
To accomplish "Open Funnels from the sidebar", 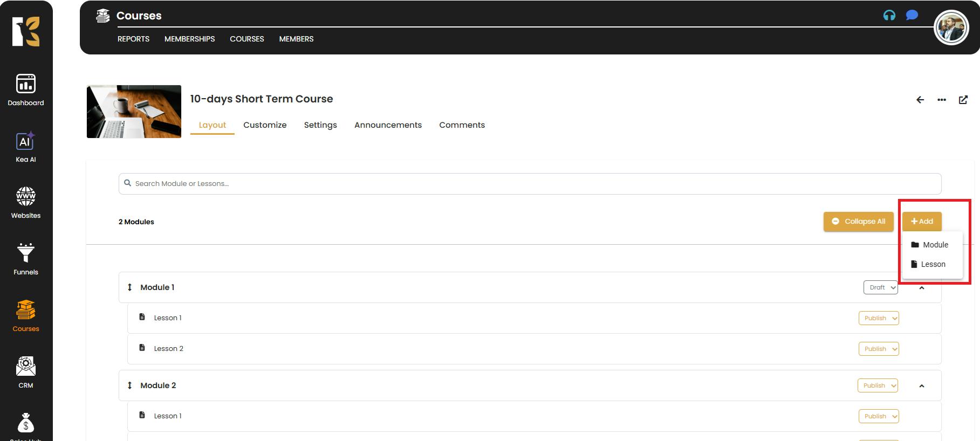I will (x=26, y=259).
